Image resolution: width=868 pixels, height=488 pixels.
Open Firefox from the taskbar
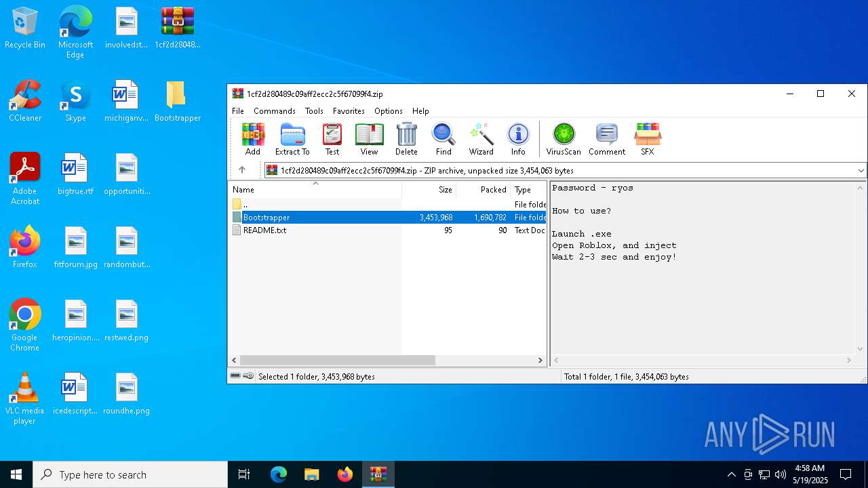(x=345, y=474)
